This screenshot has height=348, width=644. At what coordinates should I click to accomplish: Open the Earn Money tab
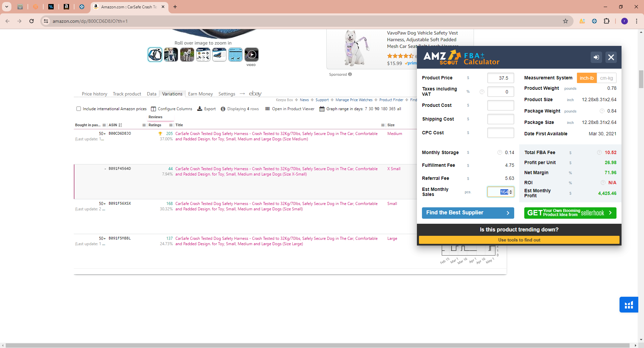[x=201, y=94]
